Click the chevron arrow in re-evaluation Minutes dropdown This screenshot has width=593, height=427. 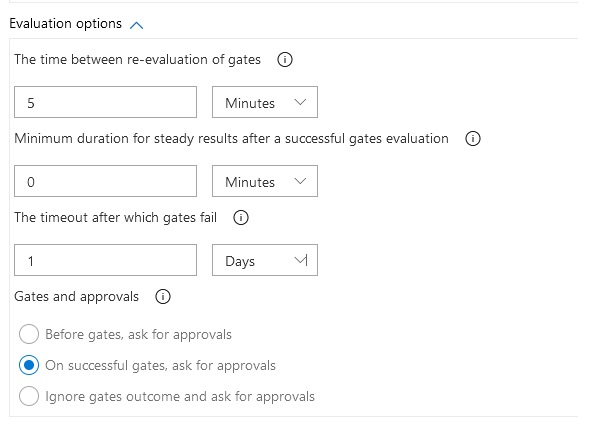(300, 102)
